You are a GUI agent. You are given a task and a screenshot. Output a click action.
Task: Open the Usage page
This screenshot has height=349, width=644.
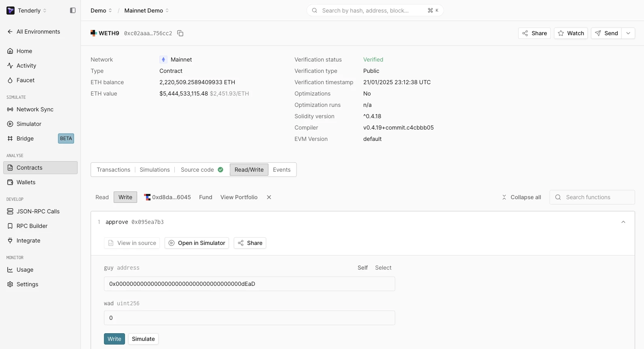click(40, 270)
